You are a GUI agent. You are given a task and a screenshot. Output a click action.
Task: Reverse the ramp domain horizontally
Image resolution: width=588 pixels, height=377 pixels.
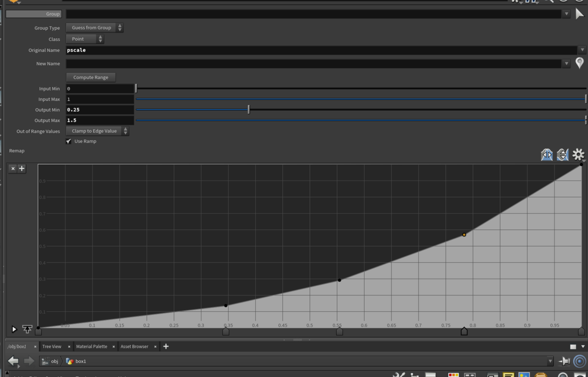coord(547,155)
